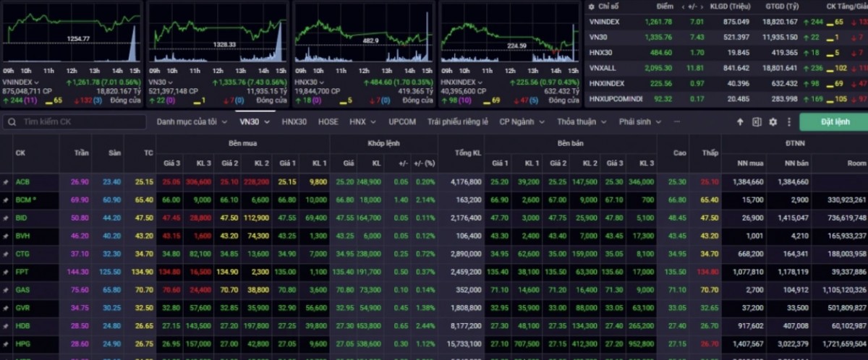This screenshot has height=360, width=868.
Task: Open the three-dot more options menu
Action: pyautogui.click(x=789, y=122)
